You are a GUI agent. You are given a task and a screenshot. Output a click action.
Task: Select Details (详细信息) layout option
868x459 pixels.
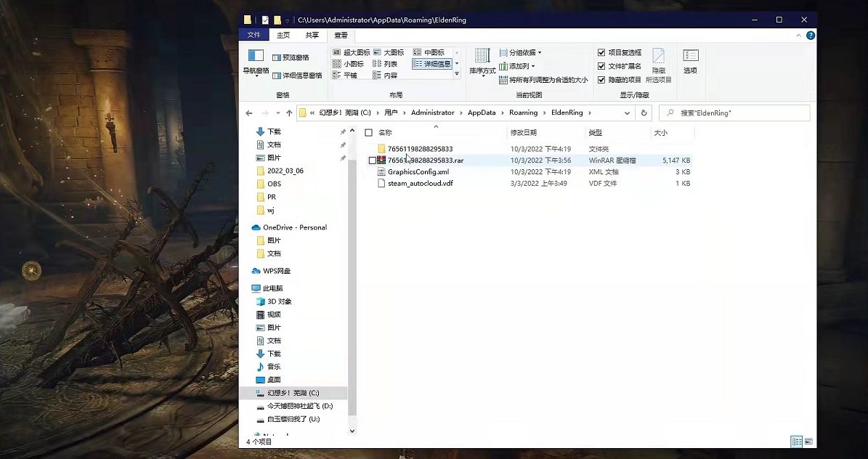(432, 64)
